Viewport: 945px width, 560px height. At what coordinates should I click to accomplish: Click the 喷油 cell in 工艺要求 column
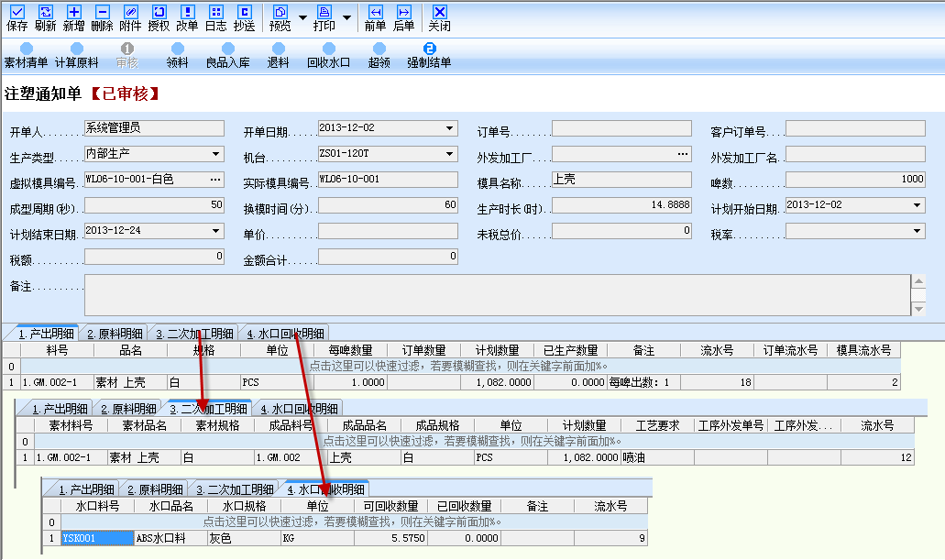(x=657, y=457)
